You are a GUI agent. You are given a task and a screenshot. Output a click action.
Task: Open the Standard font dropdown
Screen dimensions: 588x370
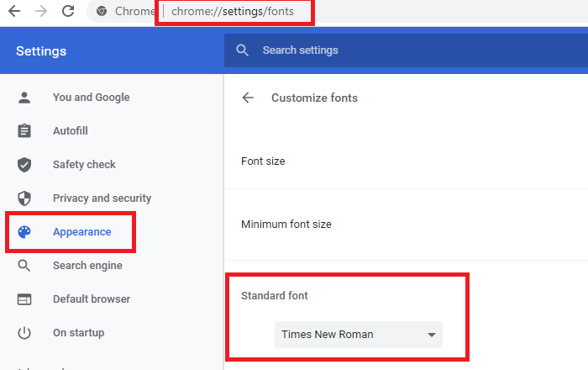pos(358,335)
